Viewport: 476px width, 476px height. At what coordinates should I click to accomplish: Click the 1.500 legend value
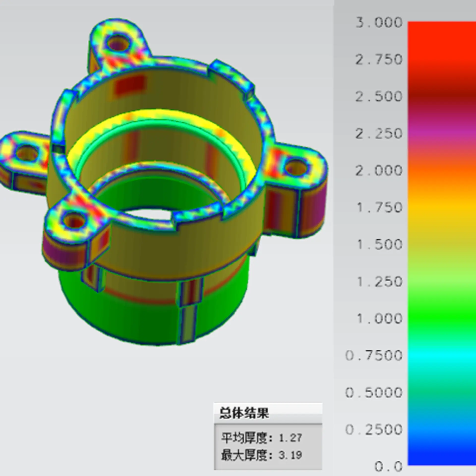click(x=380, y=245)
